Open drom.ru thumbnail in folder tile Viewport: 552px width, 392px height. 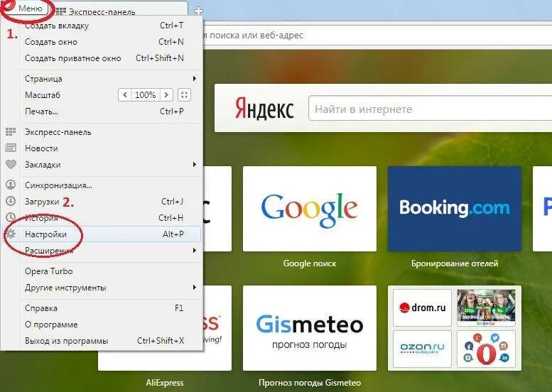(x=422, y=308)
